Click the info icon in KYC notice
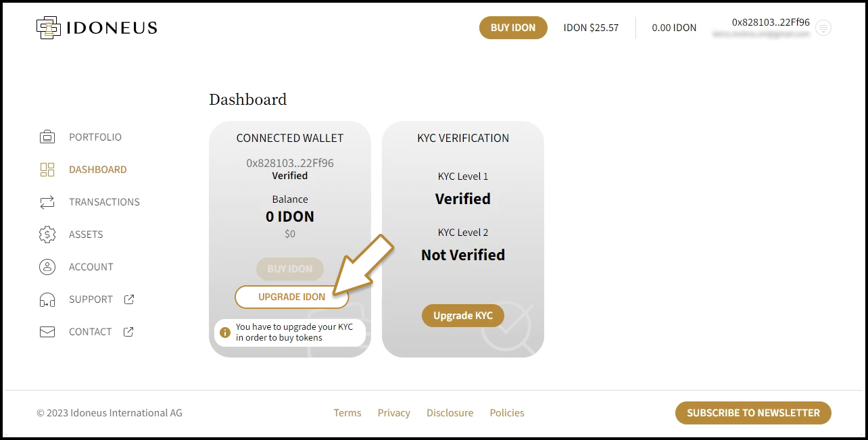The width and height of the screenshot is (868, 440). pyautogui.click(x=225, y=333)
